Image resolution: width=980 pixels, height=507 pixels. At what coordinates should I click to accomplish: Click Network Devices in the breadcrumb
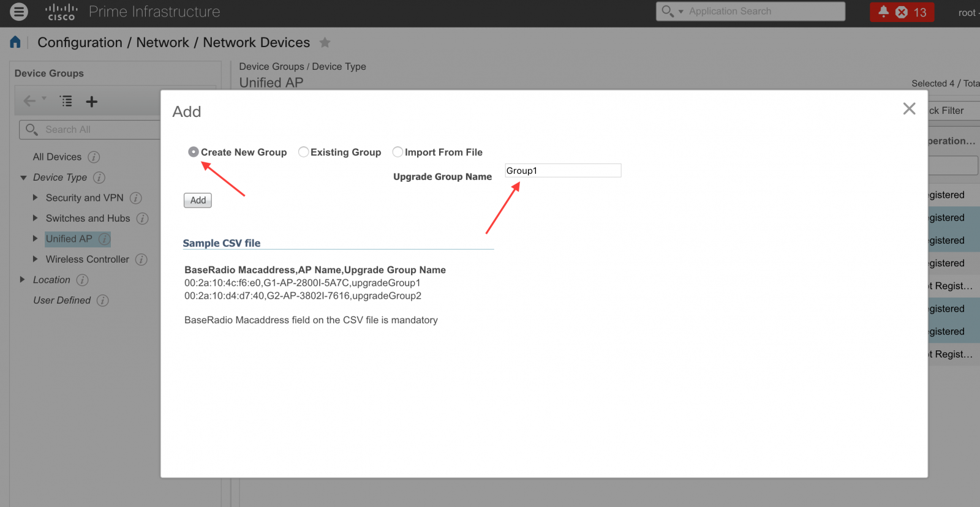pyautogui.click(x=256, y=42)
